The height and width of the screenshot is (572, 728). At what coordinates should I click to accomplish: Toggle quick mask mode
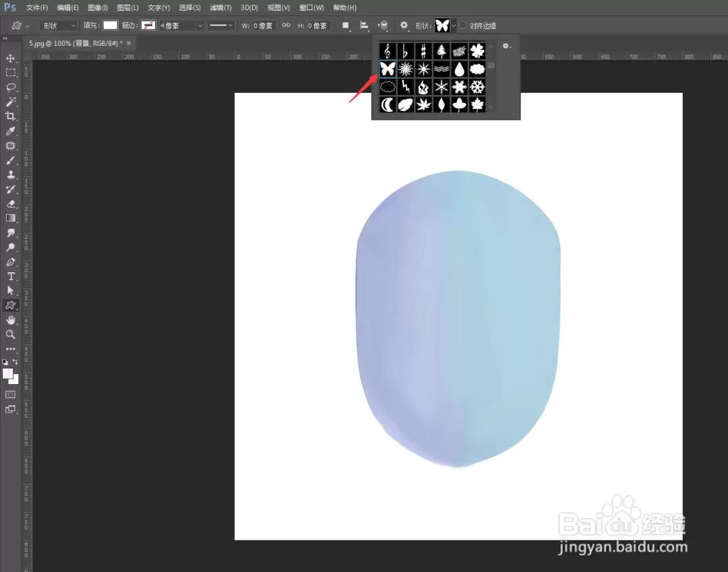(10, 395)
